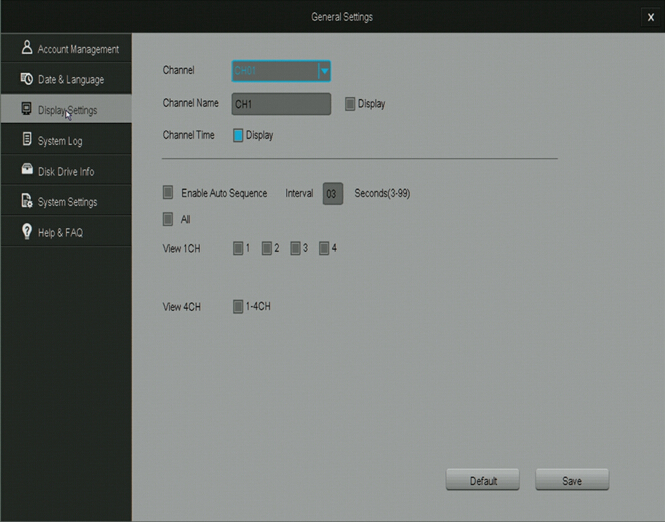This screenshot has width=665, height=522.
Task: Click the Default button
Action: (x=483, y=480)
